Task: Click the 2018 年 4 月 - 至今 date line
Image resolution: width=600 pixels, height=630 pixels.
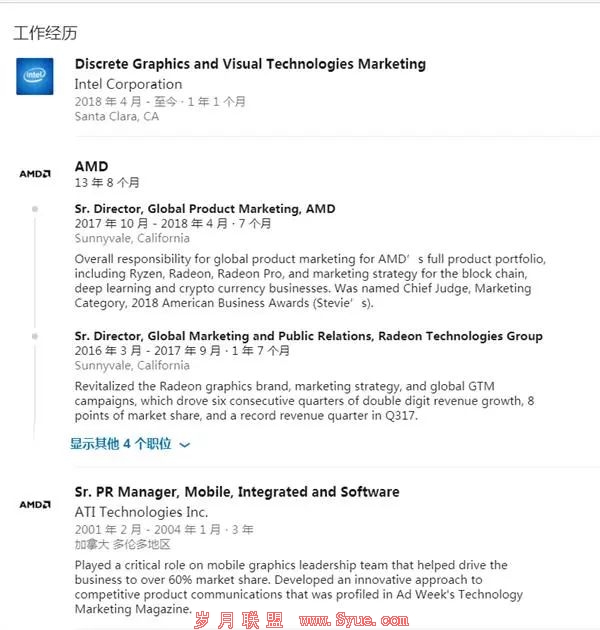Action: [x=160, y=102]
